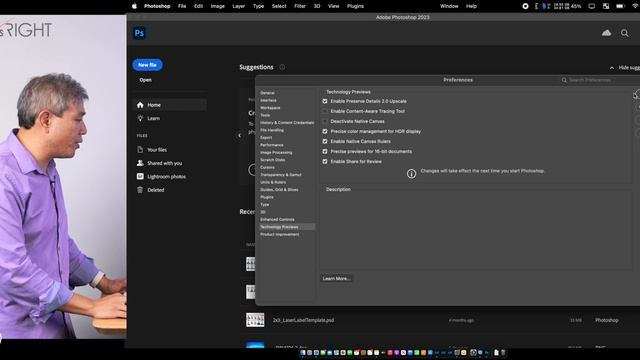Viewport: 640px width, 360px height.
Task: Go to Home in the sidebar
Action: [x=170, y=105]
